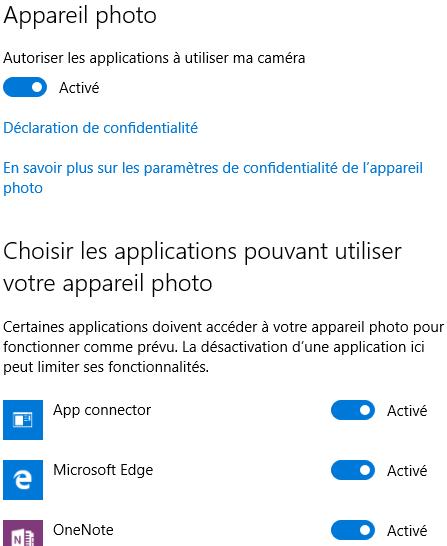Image resolution: width=447 pixels, height=546 pixels.
Task: Click the Activé status text for Microsoft Edge
Action: (x=407, y=471)
